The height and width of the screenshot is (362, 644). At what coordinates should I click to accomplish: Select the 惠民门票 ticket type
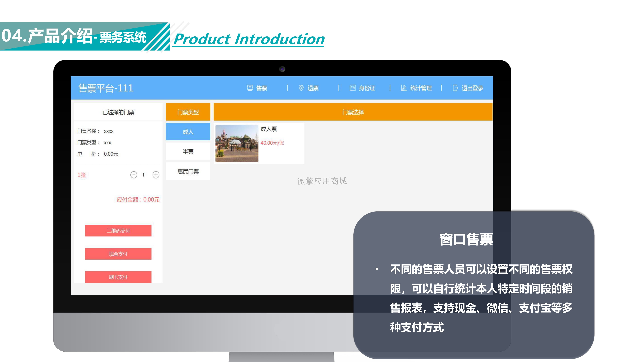pyautogui.click(x=188, y=171)
